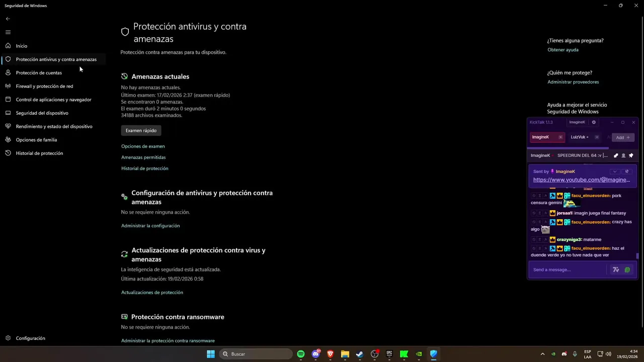
Task: Click the first icon beside KickTalk stream title
Action: (x=616, y=155)
